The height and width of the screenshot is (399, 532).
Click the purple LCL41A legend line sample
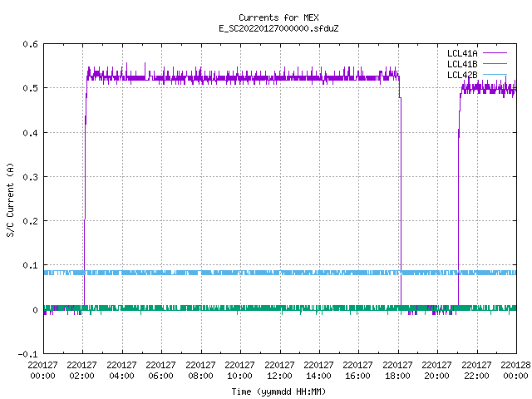click(495, 53)
